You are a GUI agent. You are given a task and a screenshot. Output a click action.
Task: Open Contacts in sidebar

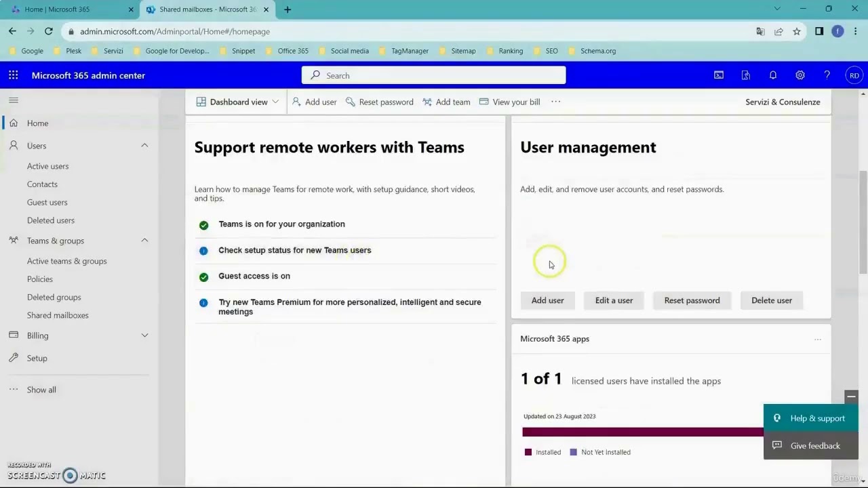click(42, 184)
